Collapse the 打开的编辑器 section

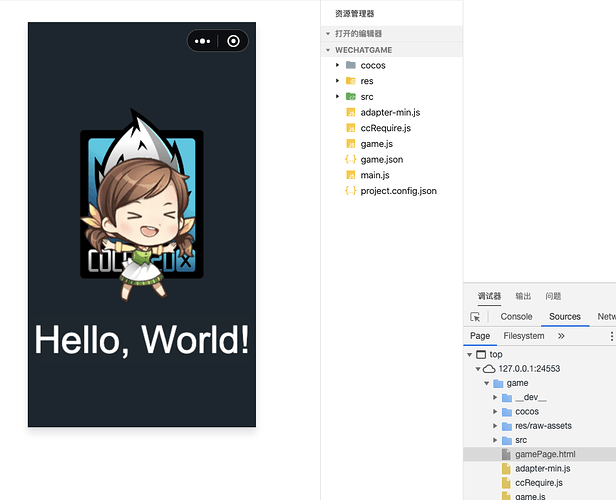coord(328,34)
